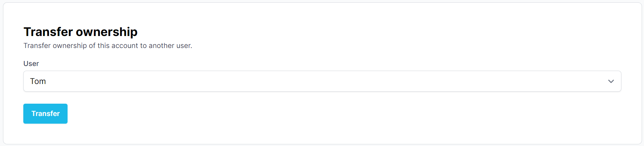Choose another user from the User selector
Screen dimensions: 644x146
[322, 81]
